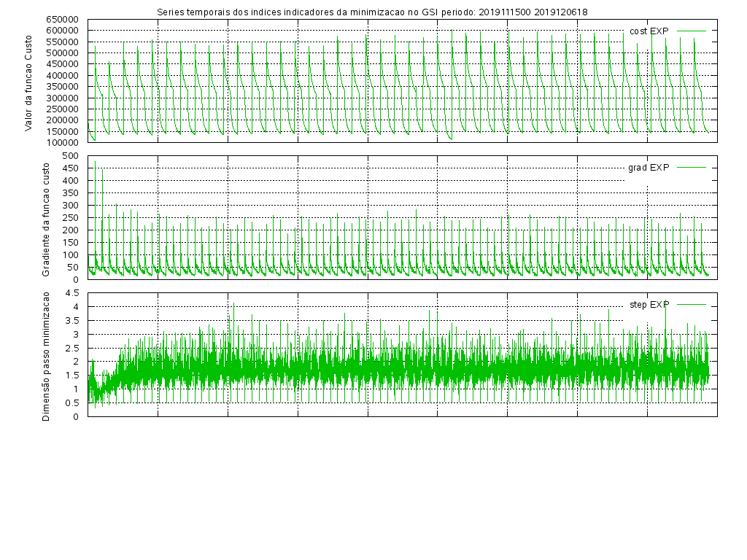The width and height of the screenshot is (747, 560).
Task: Click the tallest gradient spike near 475
Action: coord(95,163)
